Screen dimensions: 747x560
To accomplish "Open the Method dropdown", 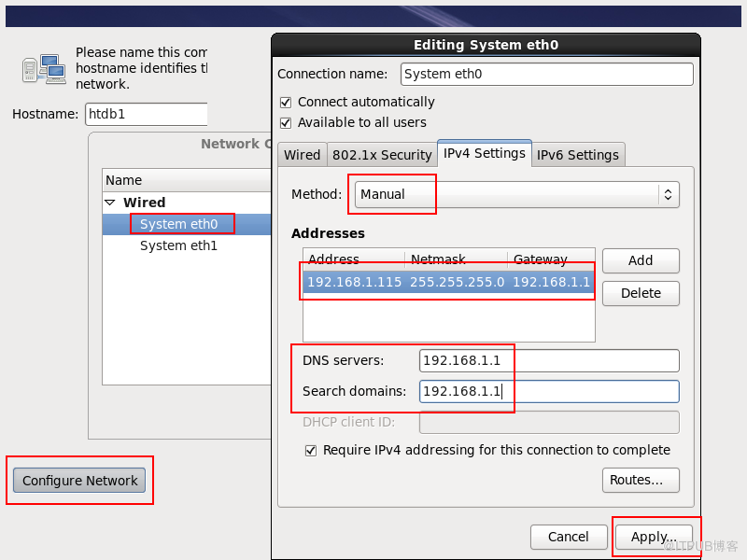I will point(515,194).
